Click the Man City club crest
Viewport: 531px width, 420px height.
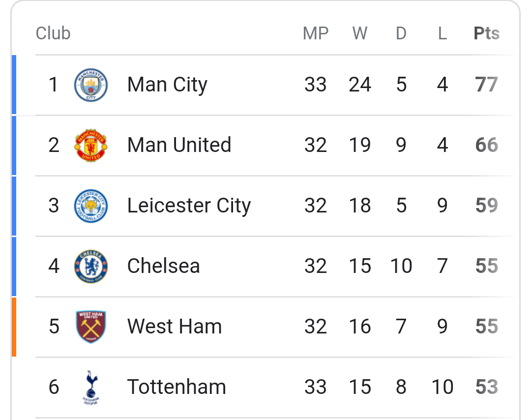(x=91, y=85)
